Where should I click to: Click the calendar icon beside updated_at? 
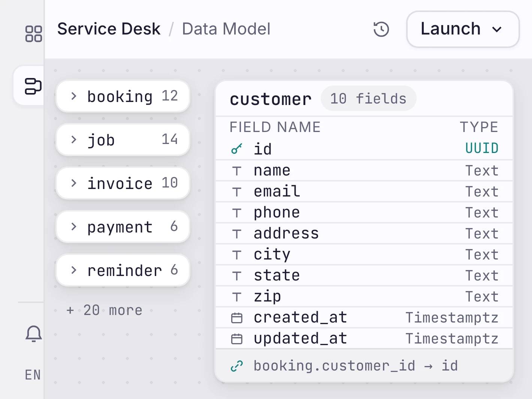pyautogui.click(x=237, y=339)
